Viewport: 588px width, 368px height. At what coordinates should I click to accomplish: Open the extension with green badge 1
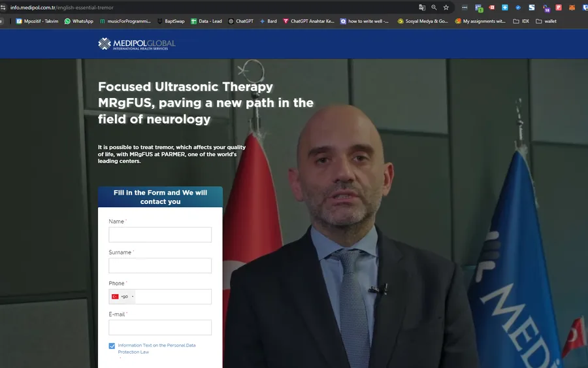[x=478, y=8]
